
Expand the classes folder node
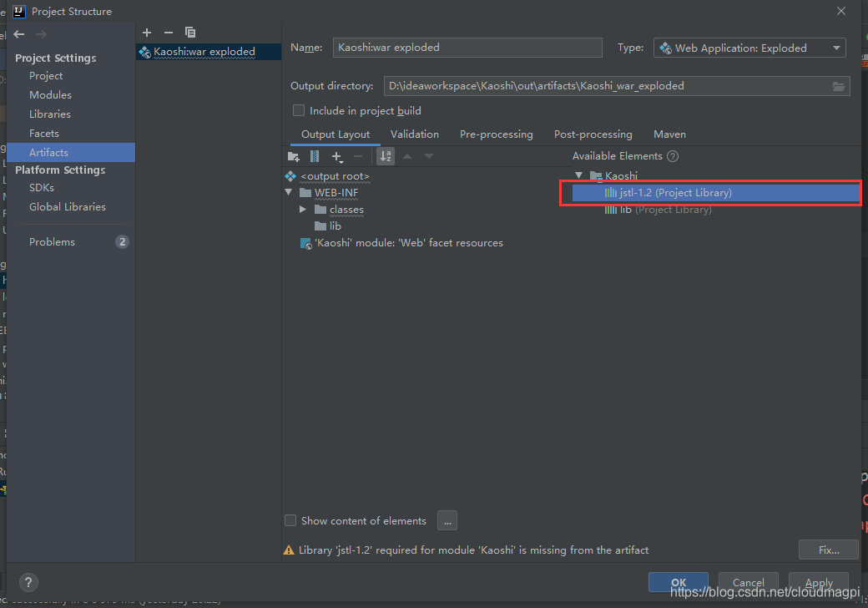pyautogui.click(x=303, y=210)
